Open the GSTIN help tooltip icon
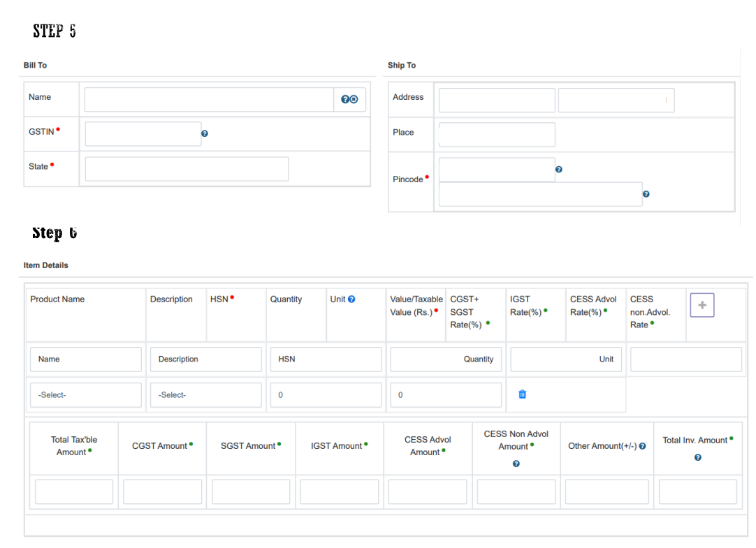Viewport: 756px width, 548px height. click(x=204, y=133)
